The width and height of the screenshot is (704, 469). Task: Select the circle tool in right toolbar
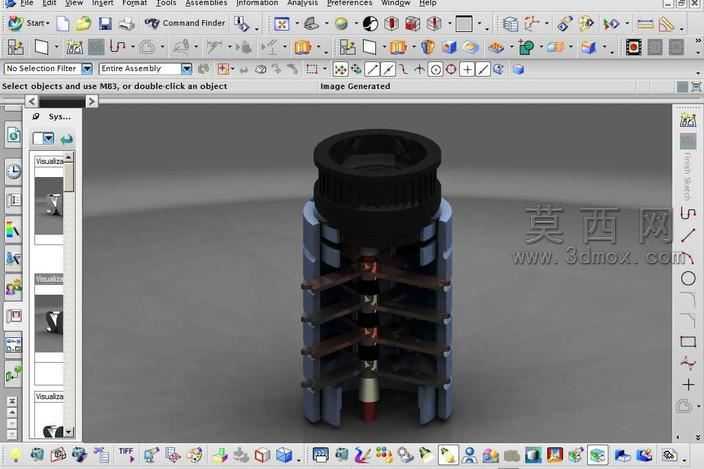(x=688, y=279)
